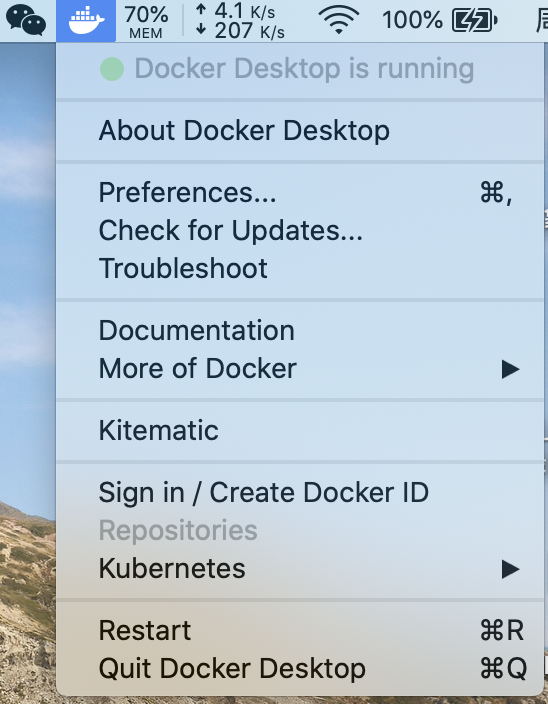
Task: Choose Quit Docker Desktop
Action: (300, 668)
